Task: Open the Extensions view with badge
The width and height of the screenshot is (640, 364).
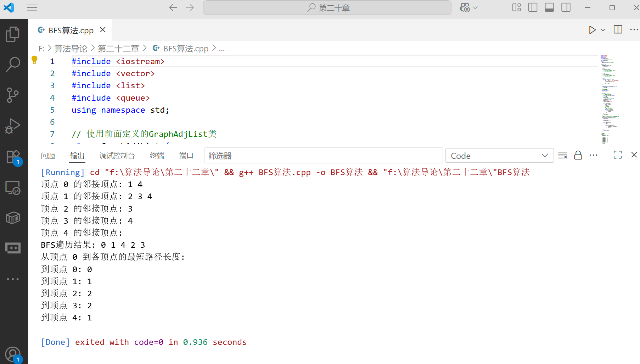Action: pos(13,157)
